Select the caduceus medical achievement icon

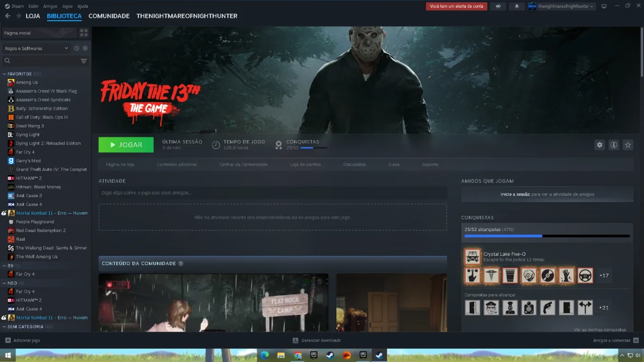click(491, 276)
